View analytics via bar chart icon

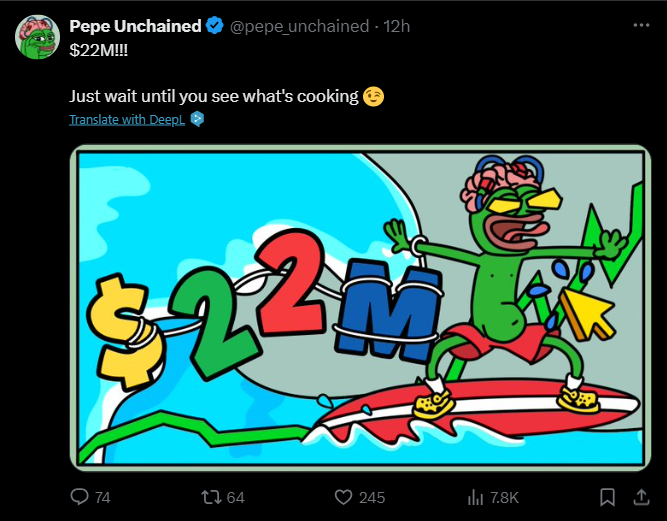coord(476,497)
